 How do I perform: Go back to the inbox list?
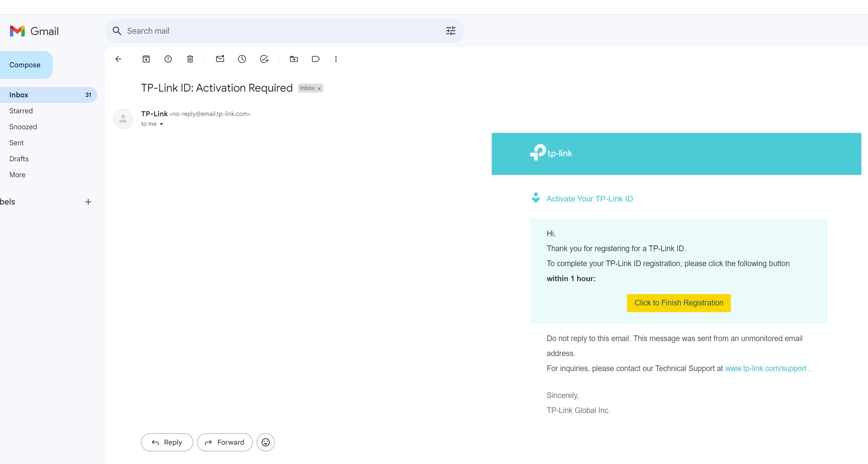(118, 59)
